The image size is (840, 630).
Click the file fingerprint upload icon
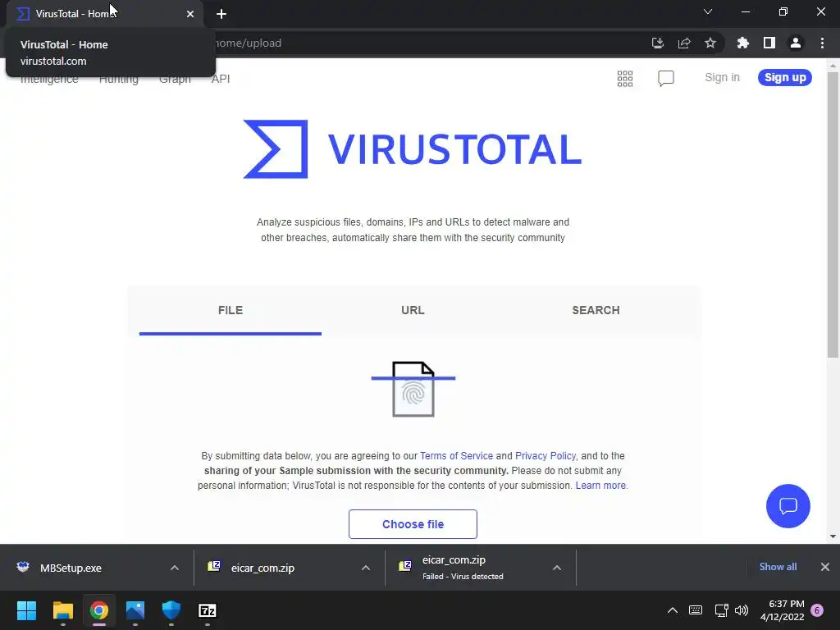[413, 389]
